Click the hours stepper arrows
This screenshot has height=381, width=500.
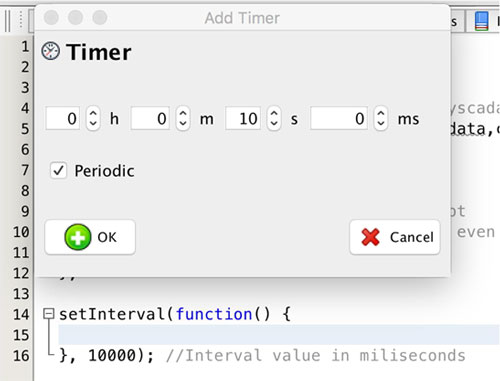[x=93, y=118]
